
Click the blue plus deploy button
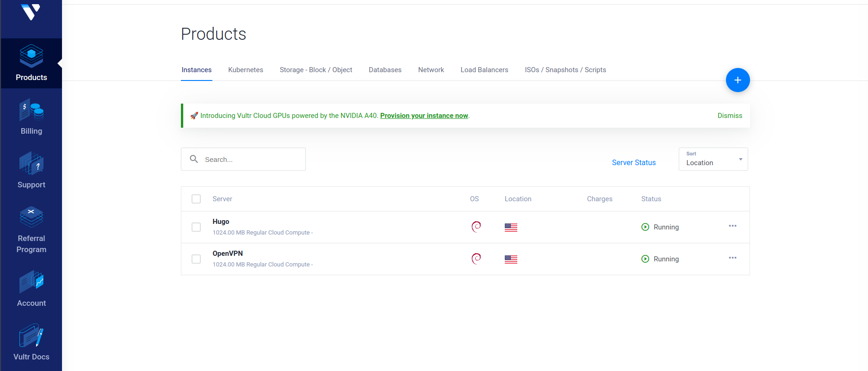738,80
